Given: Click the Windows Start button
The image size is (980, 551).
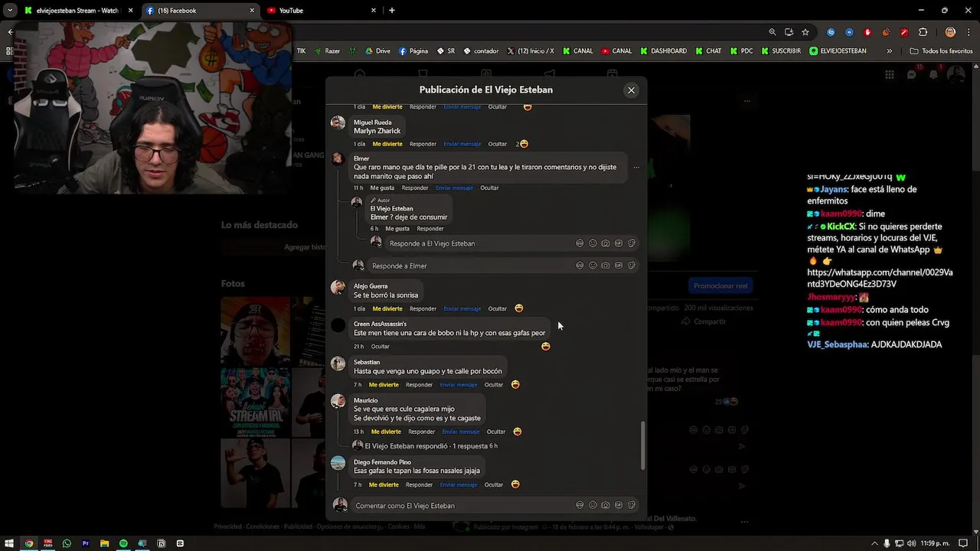Looking at the screenshot, I should pos(11,543).
